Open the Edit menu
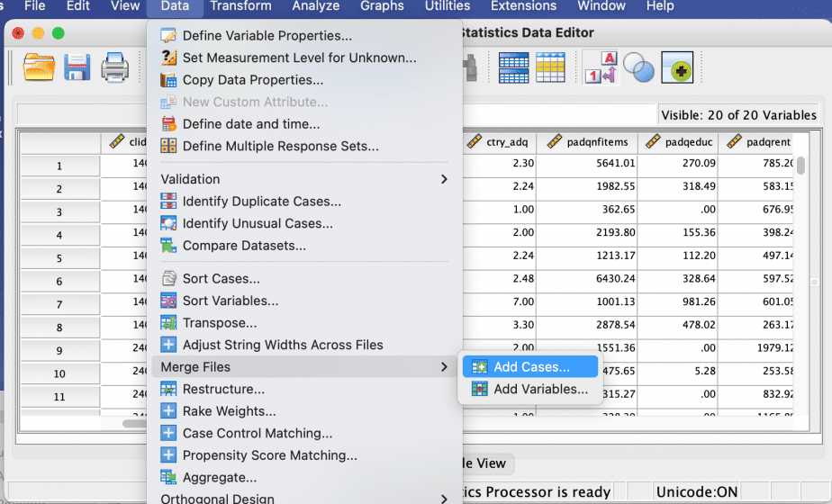 [x=78, y=5]
